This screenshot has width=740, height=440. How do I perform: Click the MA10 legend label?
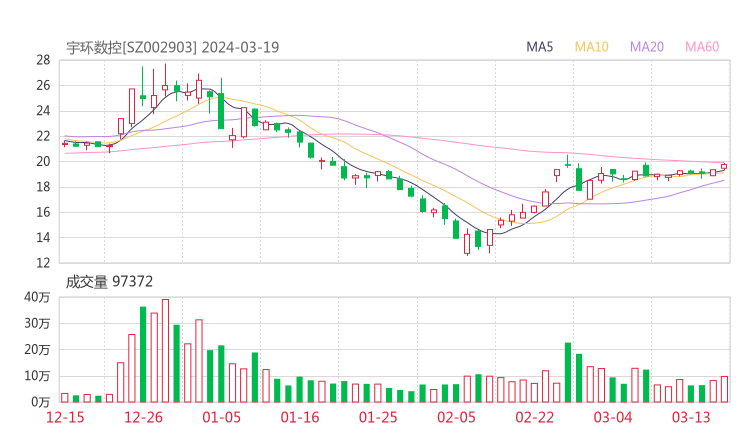pyautogui.click(x=591, y=47)
